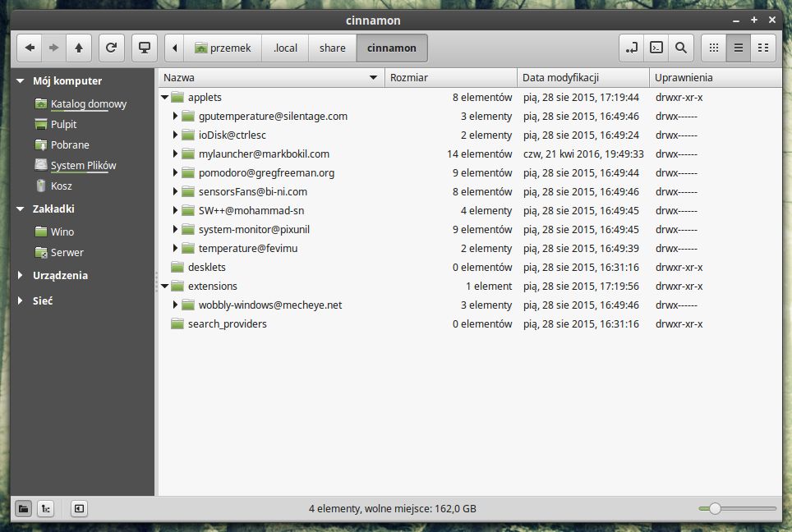This screenshot has height=532, width=792.
Task: Hide the sidebar with the status bar button
Action: click(80, 509)
